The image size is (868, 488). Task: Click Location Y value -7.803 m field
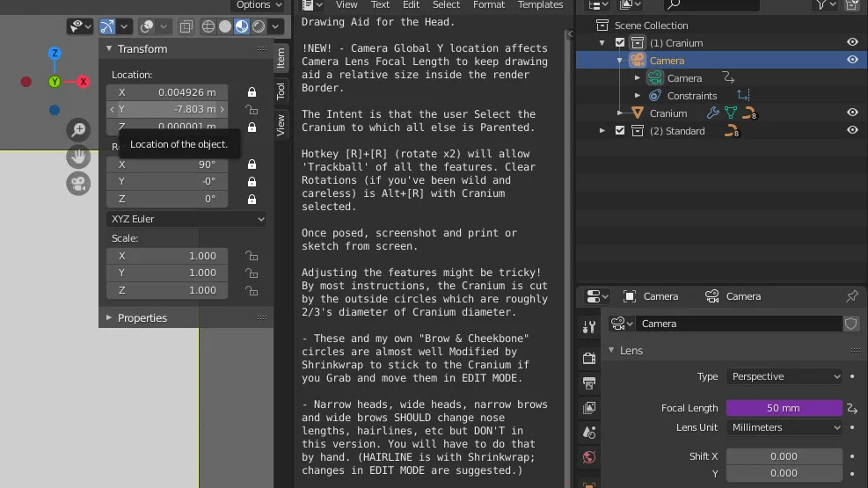(x=167, y=110)
